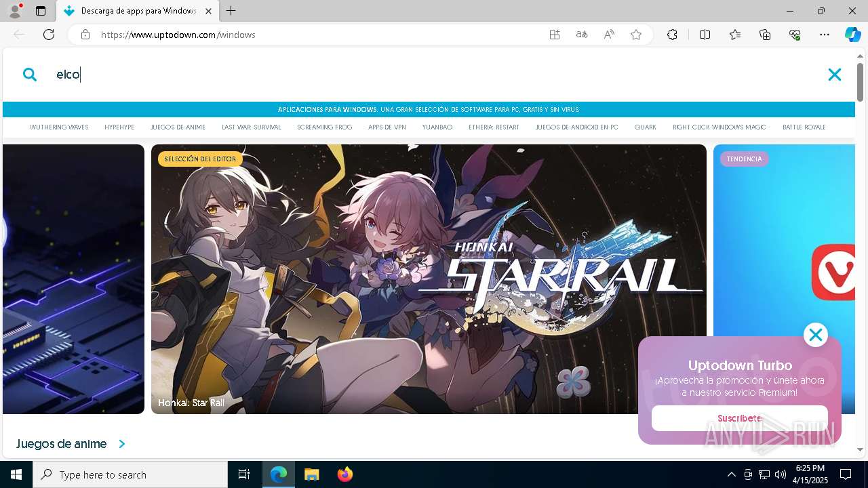Open the Yuanbao link

[x=437, y=127]
